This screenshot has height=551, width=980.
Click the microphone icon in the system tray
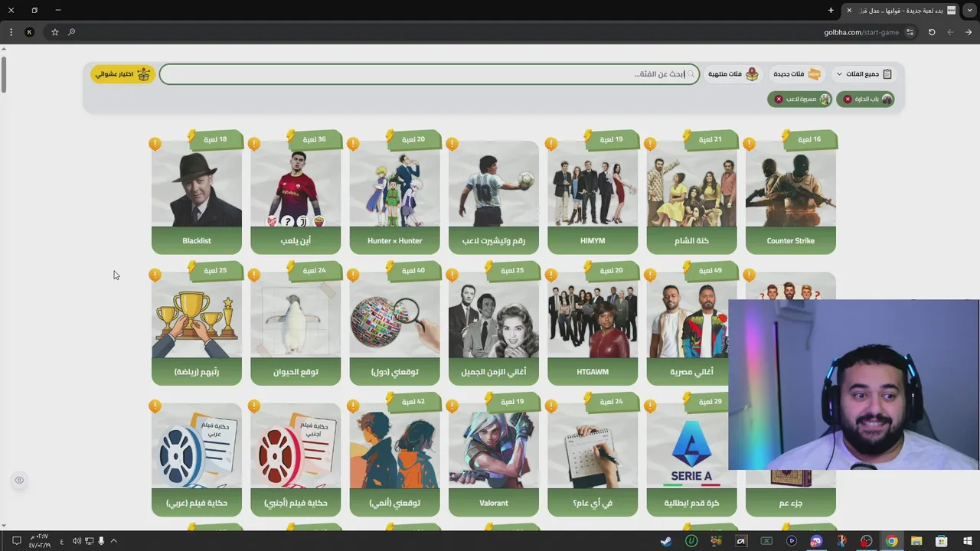click(100, 541)
